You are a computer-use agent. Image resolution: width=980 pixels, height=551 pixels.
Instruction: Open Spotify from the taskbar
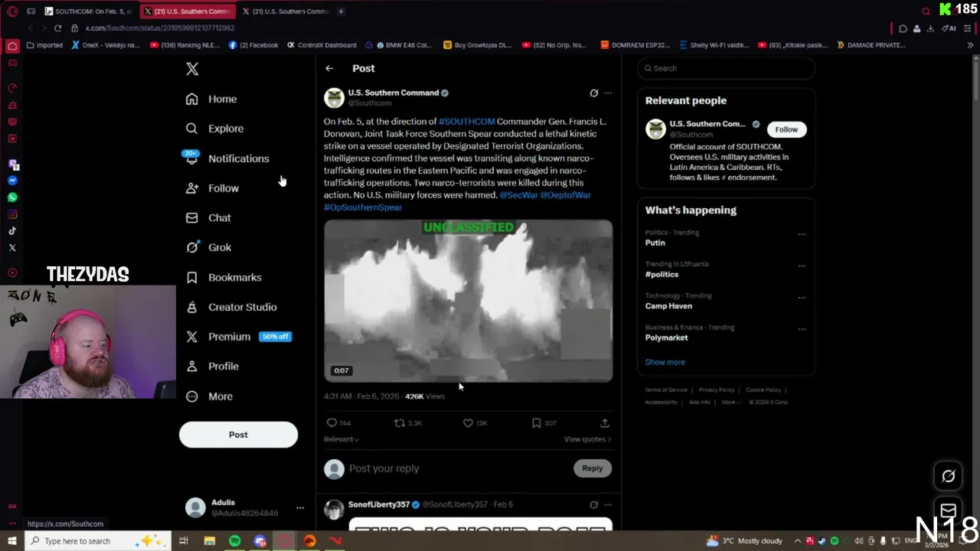coord(234,541)
